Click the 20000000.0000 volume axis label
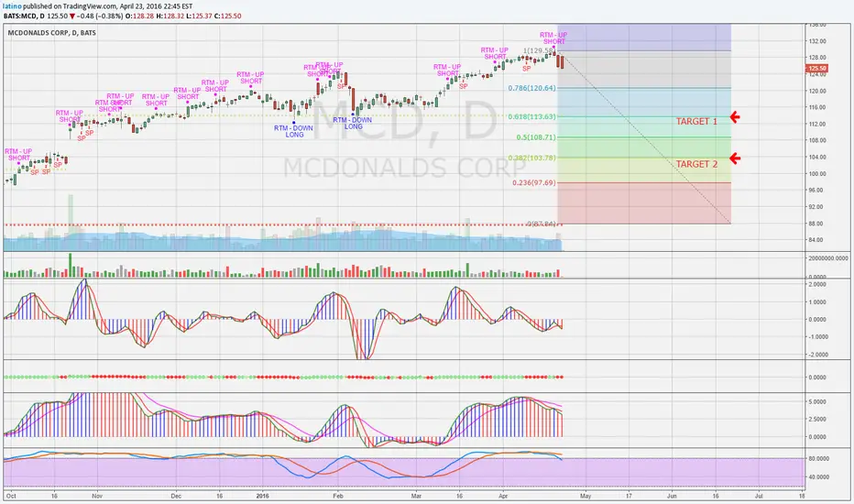Screen dimensions: 854x504 coord(828,258)
